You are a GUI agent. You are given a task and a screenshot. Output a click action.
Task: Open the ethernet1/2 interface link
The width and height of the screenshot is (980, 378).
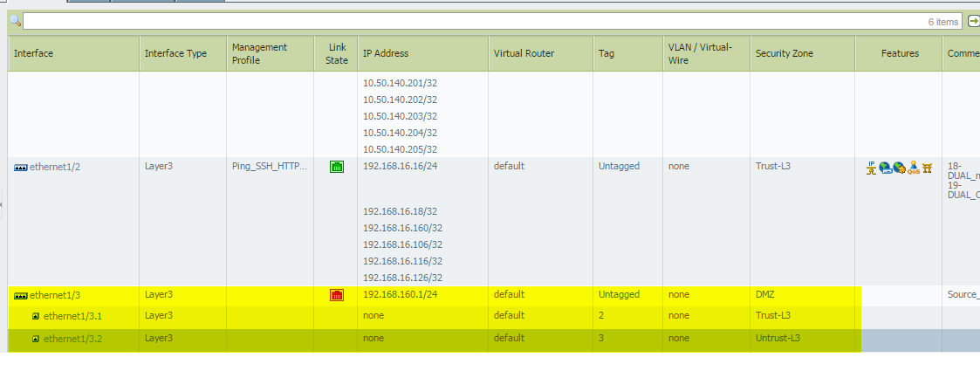click(x=55, y=167)
